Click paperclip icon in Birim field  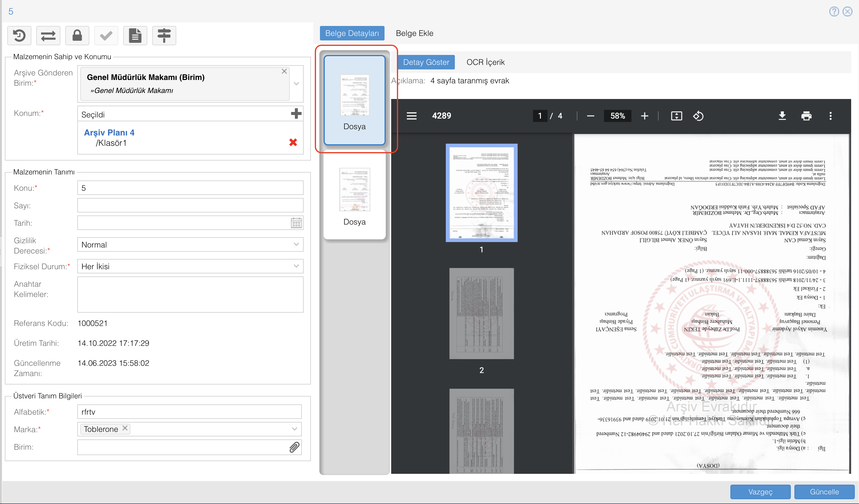click(294, 447)
